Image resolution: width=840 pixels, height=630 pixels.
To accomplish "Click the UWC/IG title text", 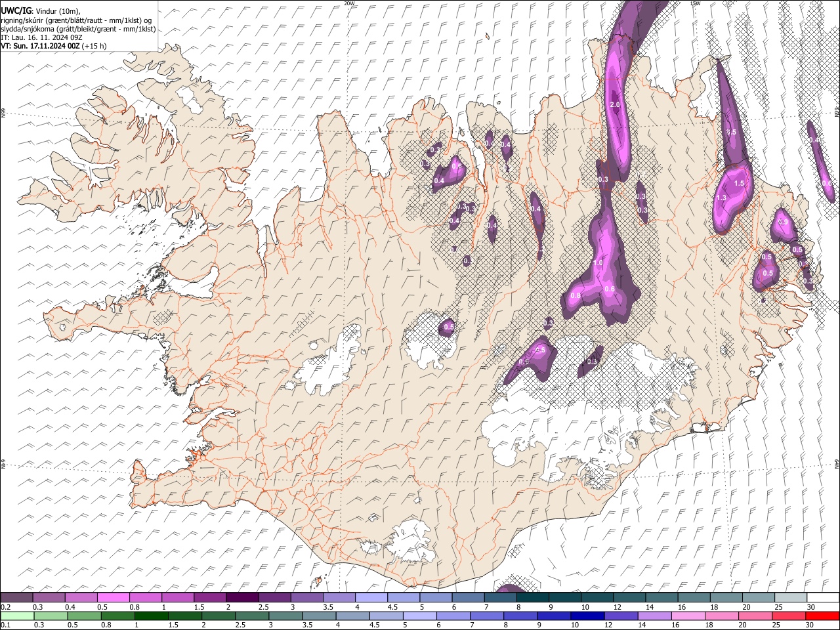I will point(16,11).
